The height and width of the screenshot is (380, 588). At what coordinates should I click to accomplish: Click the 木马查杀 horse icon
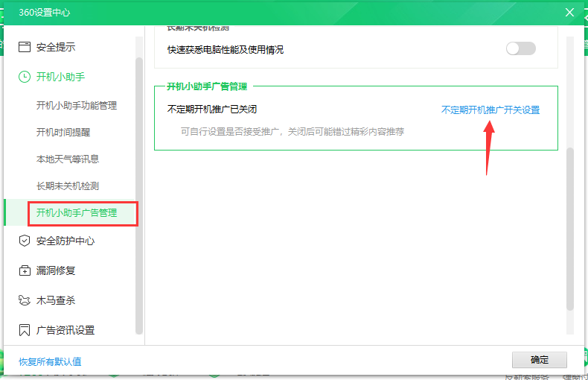pos(25,300)
